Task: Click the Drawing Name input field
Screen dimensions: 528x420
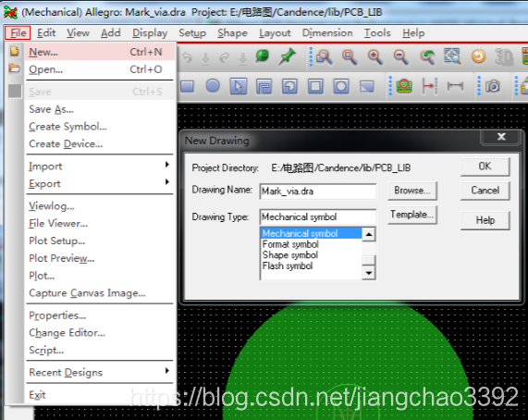Action: pos(318,191)
